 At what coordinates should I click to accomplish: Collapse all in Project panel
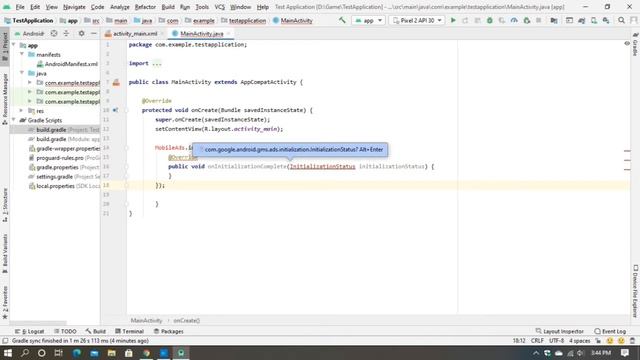pyautogui.click(x=66, y=33)
